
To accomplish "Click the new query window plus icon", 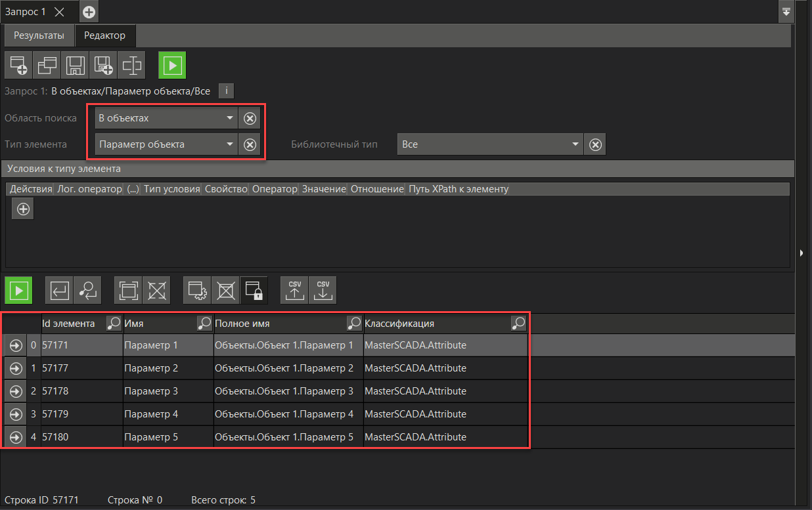I will [18, 65].
